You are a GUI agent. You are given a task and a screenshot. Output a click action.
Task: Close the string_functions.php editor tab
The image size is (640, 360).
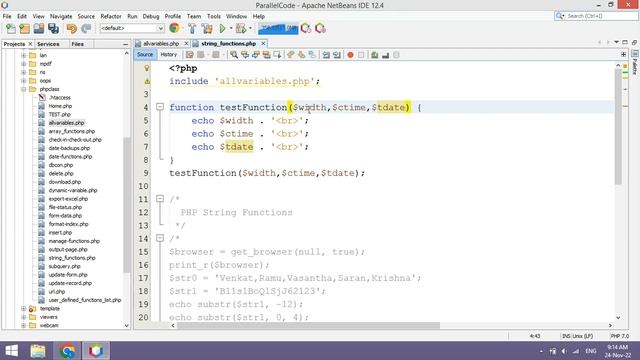263,43
